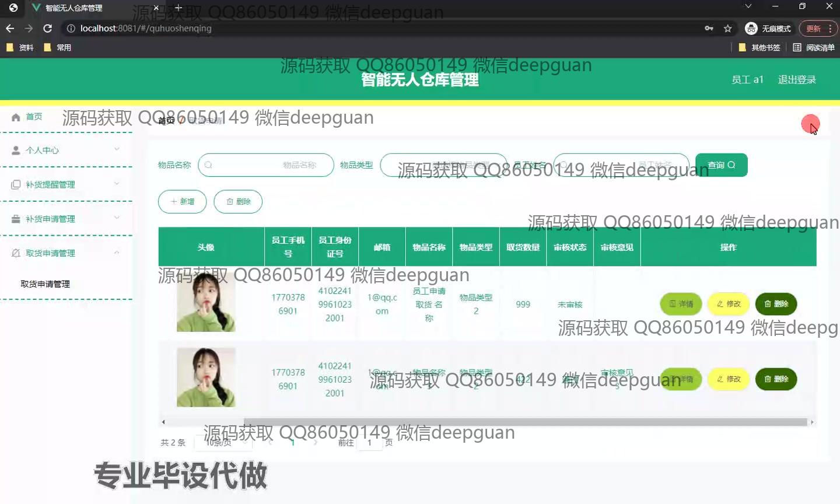Open browser three-dot menu
Viewport: 840px width, 504px height.
click(830, 28)
